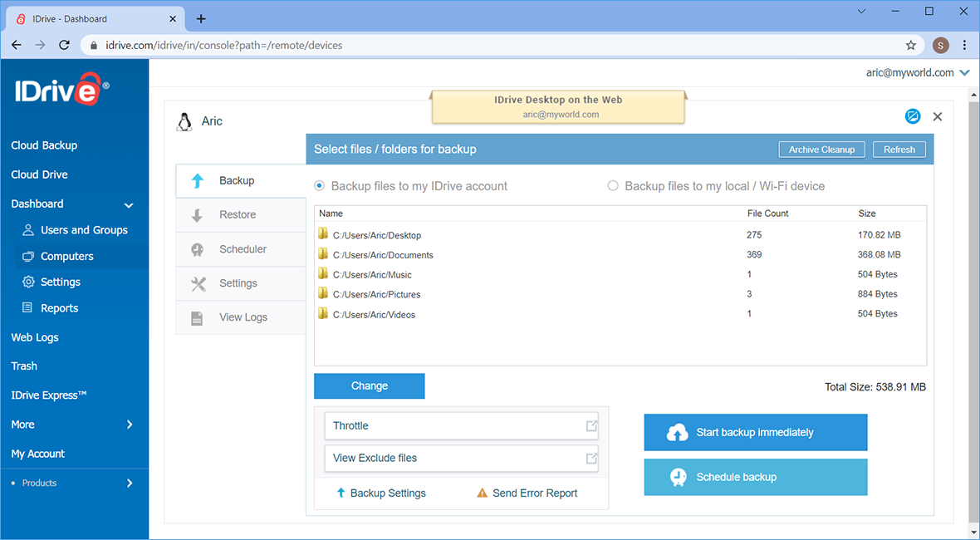Close the IDrive Desktop on the Web panel
This screenshot has width=980, height=540.
(938, 116)
